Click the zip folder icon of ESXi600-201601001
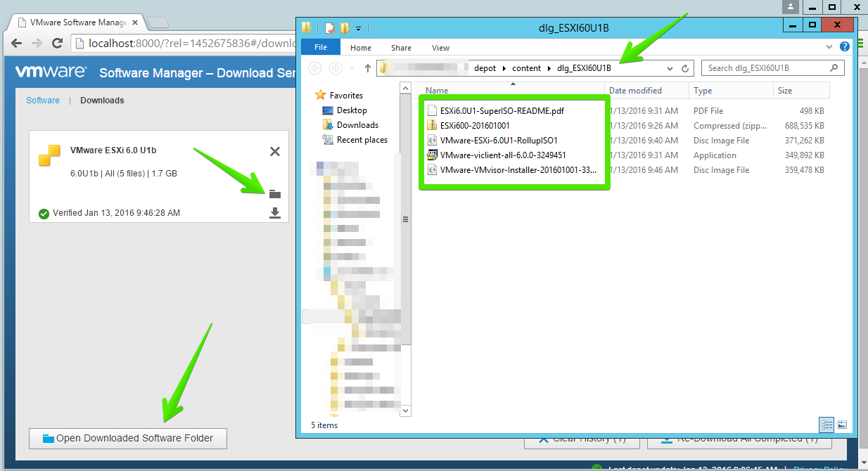 (x=432, y=126)
